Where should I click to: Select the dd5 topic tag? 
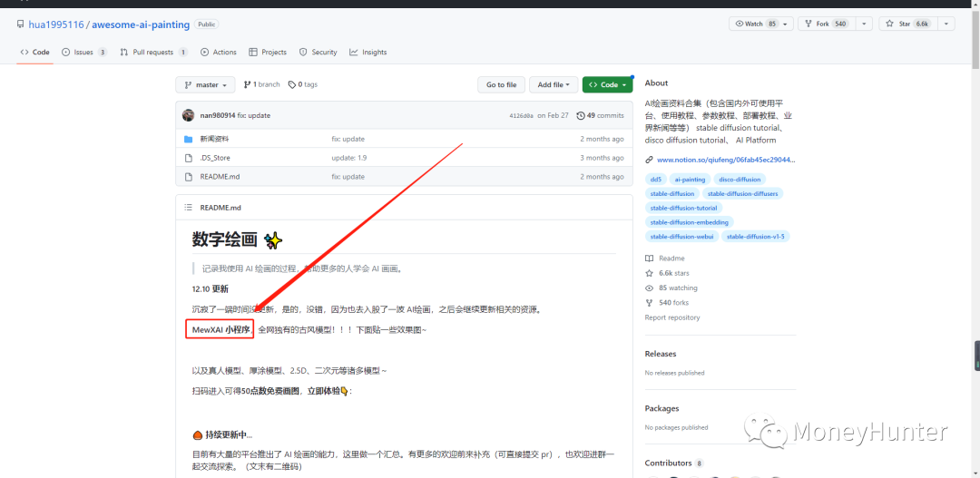click(x=656, y=180)
